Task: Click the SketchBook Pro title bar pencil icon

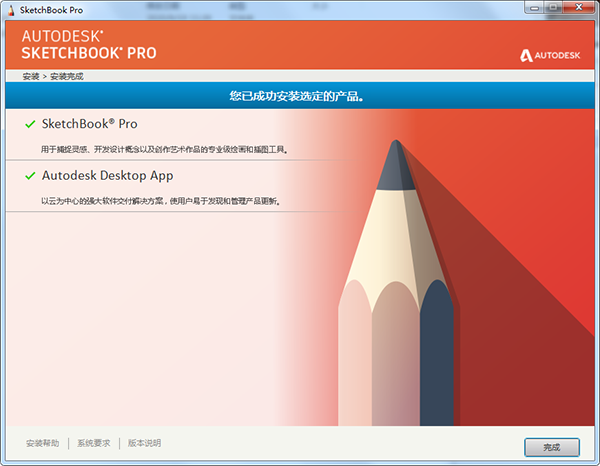Action: pos(11,10)
